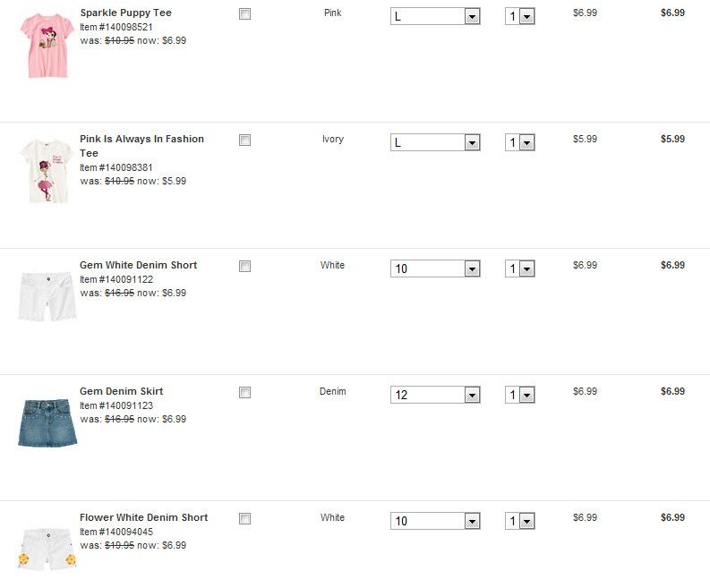Click the Pink Is Always In Fashion Tee image
Screen dimensions: 710x588
pos(47,171)
